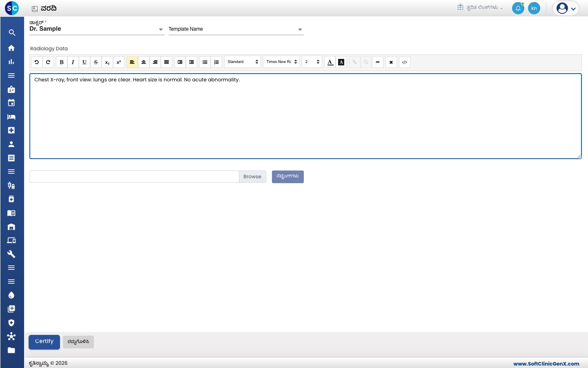
Task: Open the user profile menu
Action: click(x=566, y=8)
